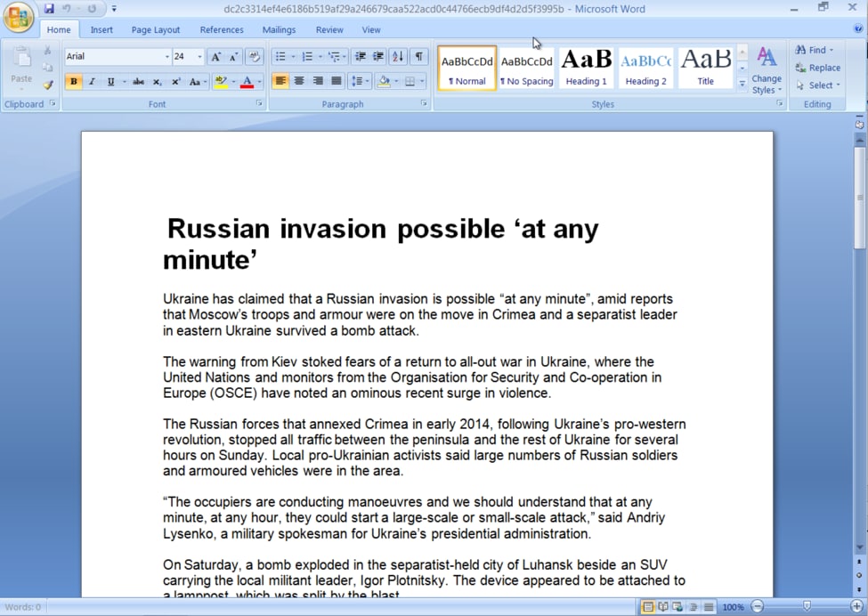Viewport: 868px width, 616px height.
Task: Open Styles pane launcher
Action: coord(780,103)
